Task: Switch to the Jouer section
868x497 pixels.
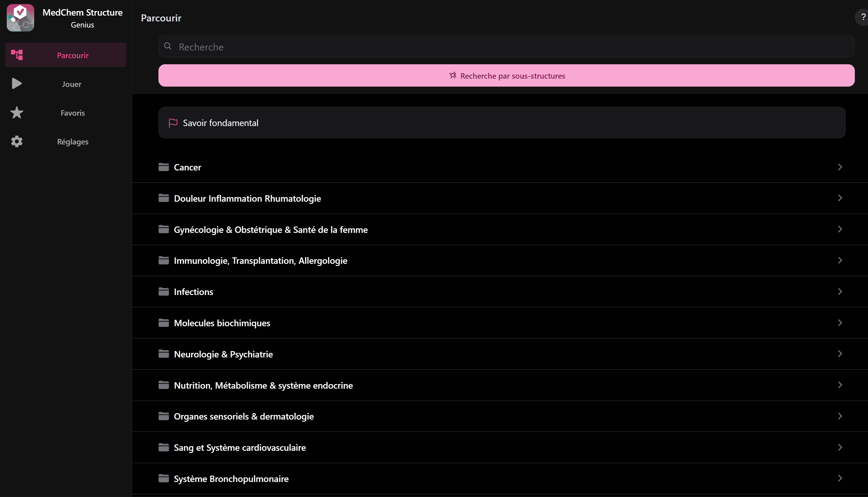Action: coord(66,84)
